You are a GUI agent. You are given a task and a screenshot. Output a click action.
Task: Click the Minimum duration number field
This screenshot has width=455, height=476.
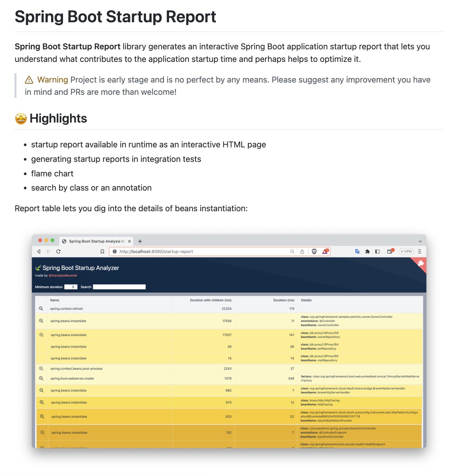pos(71,287)
